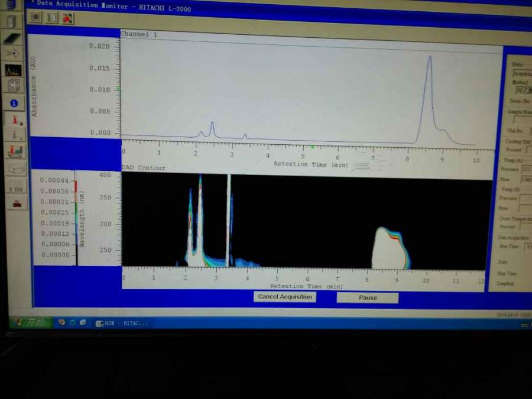Click the grayed-out injector sidebar icon
The width and height of the screenshot is (532, 399).
[15, 135]
